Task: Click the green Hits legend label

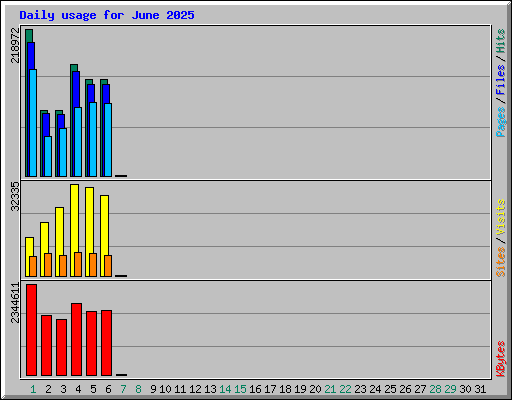Action: pyautogui.click(x=501, y=41)
